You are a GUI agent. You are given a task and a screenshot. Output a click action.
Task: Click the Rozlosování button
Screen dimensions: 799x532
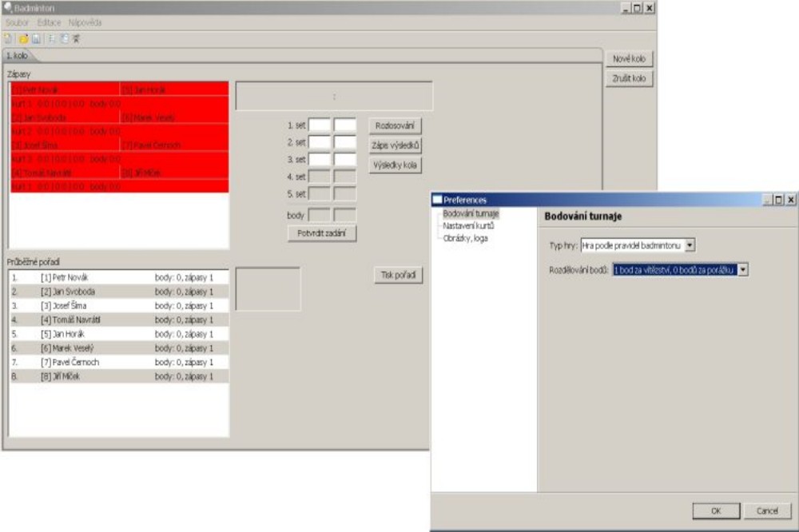(395, 126)
